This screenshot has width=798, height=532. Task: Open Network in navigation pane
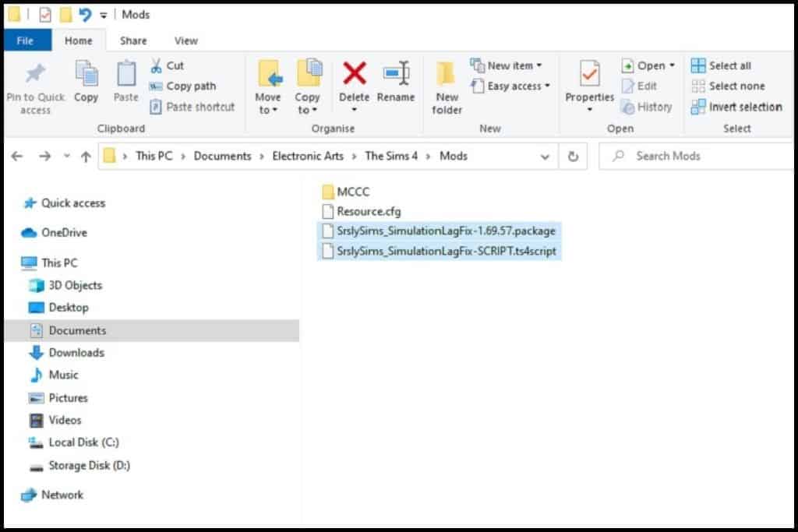(53, 495)
